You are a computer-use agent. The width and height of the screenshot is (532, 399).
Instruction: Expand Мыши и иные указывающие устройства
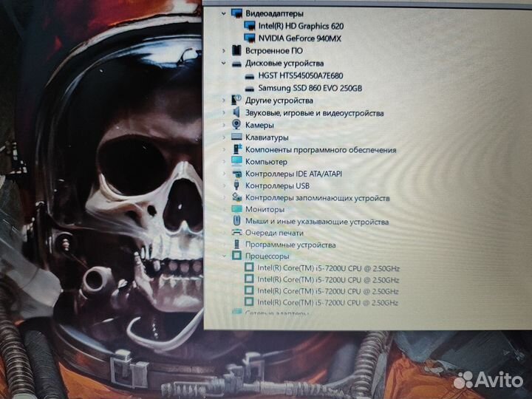pos(225,221)
